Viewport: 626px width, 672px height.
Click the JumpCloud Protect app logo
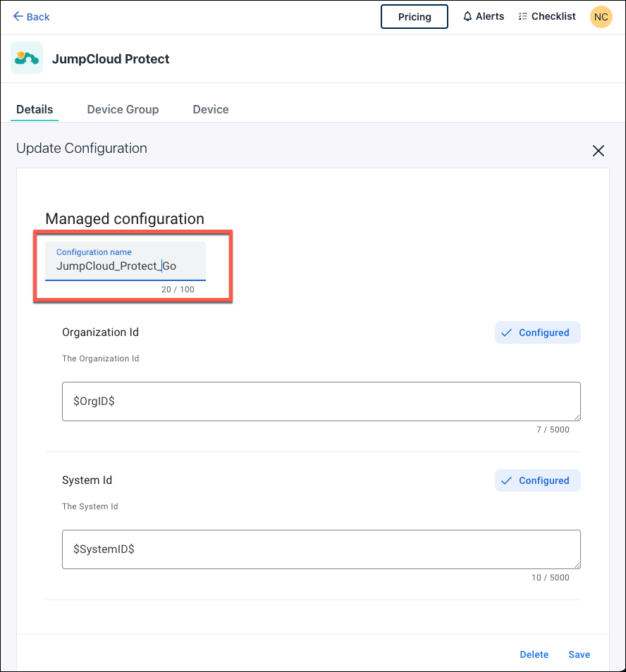pyautogui.click(x=27, y=58)
